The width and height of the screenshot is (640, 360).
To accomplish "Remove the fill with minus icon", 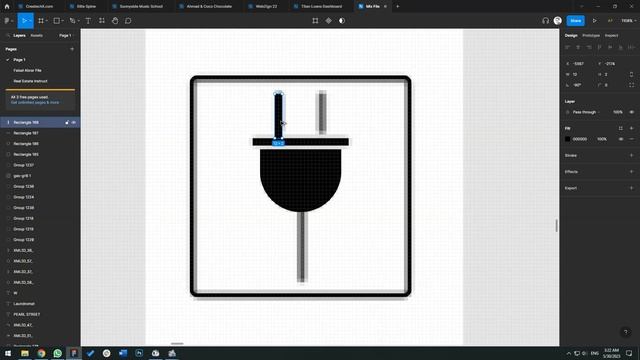I will click(x=631, y=139).
